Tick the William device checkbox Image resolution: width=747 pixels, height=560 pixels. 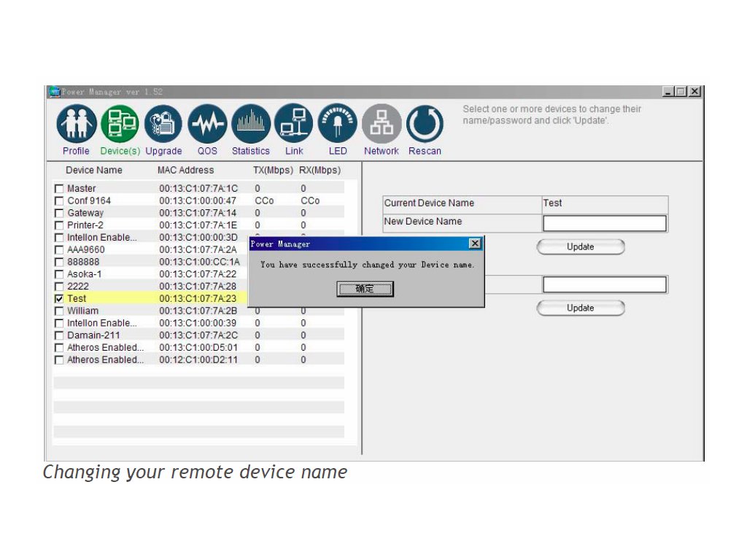(59, 311)
